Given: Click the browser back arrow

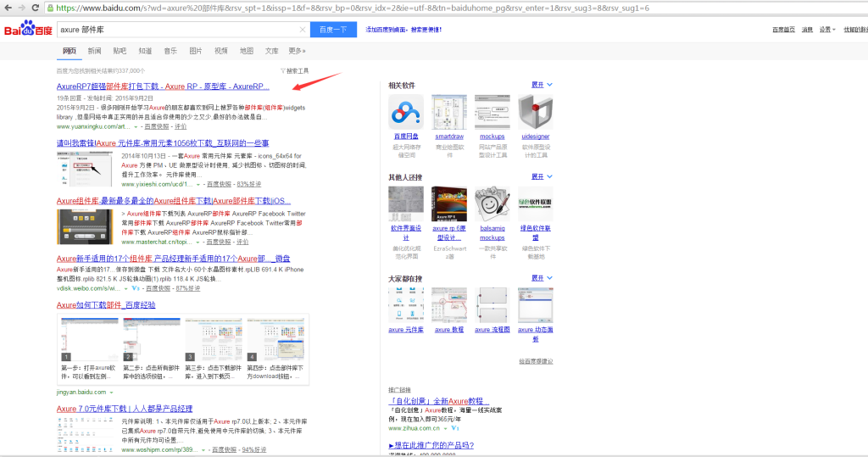Looking at the screenshot, I should tap(8, 8).
